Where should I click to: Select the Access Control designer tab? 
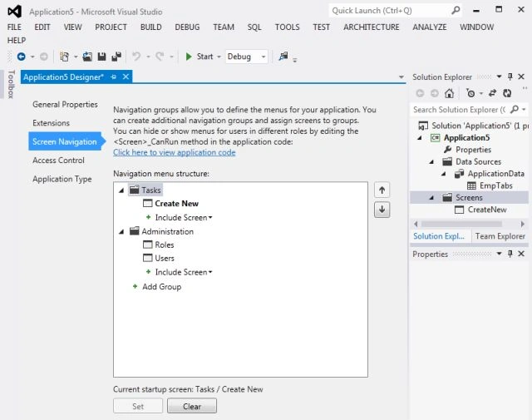point(58,161)
